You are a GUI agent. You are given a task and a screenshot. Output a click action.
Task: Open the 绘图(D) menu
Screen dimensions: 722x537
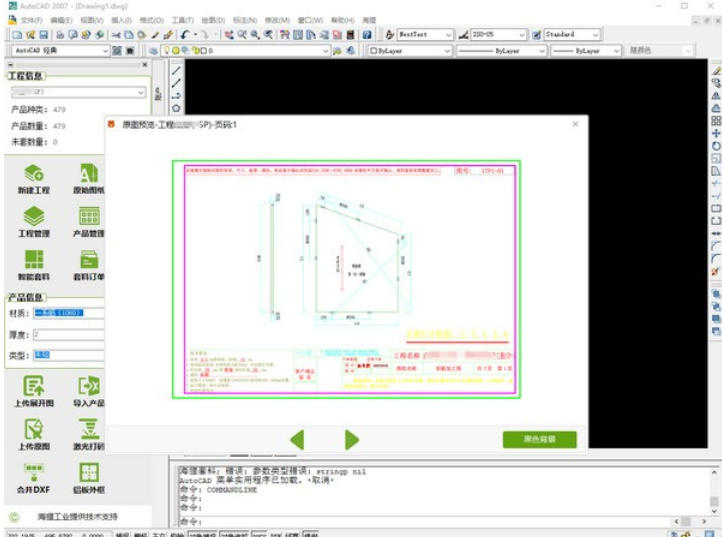point(211,20)
